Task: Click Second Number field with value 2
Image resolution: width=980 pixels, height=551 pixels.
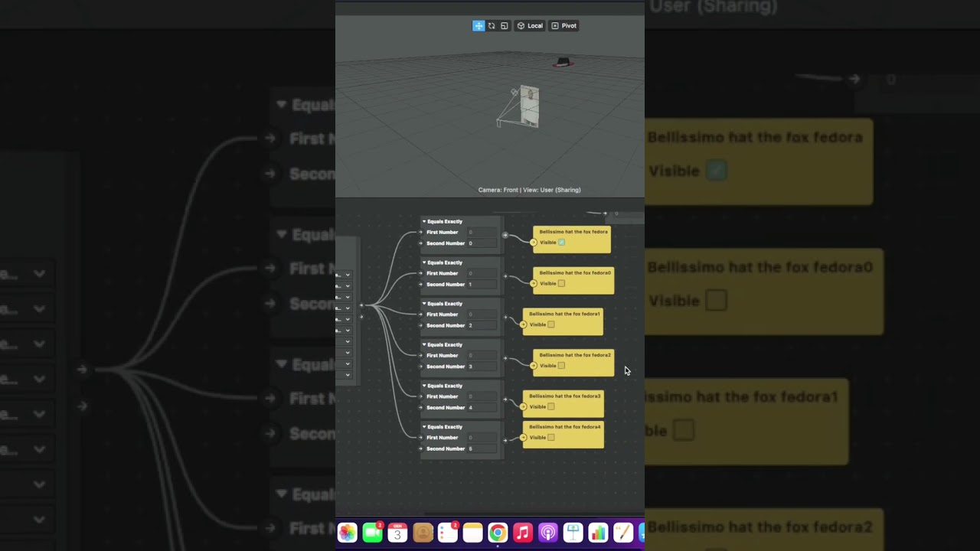Action: pyautogui.click(x=482, y=325)
